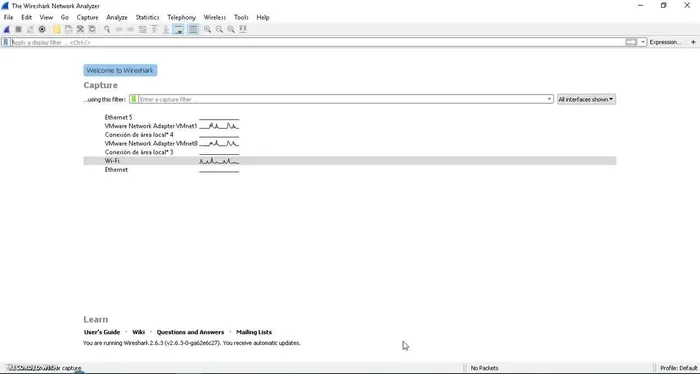
Task: Open the Telephony menu
Action: pos(181,17)
